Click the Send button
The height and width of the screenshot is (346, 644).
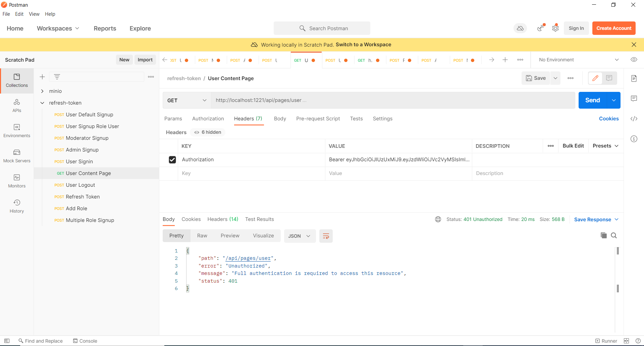(593, 100)
